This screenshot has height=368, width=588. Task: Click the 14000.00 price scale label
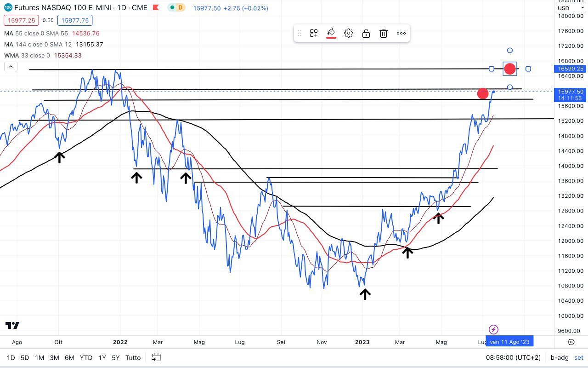[571, 166]
